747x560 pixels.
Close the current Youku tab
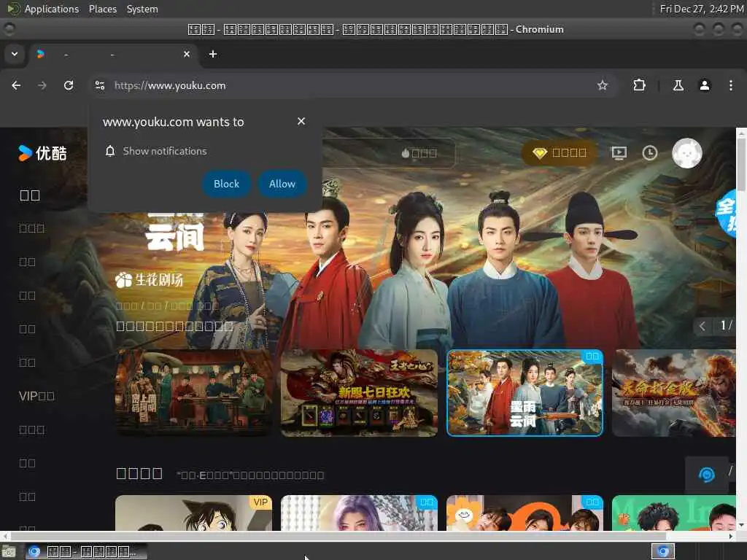coord(187,54)
